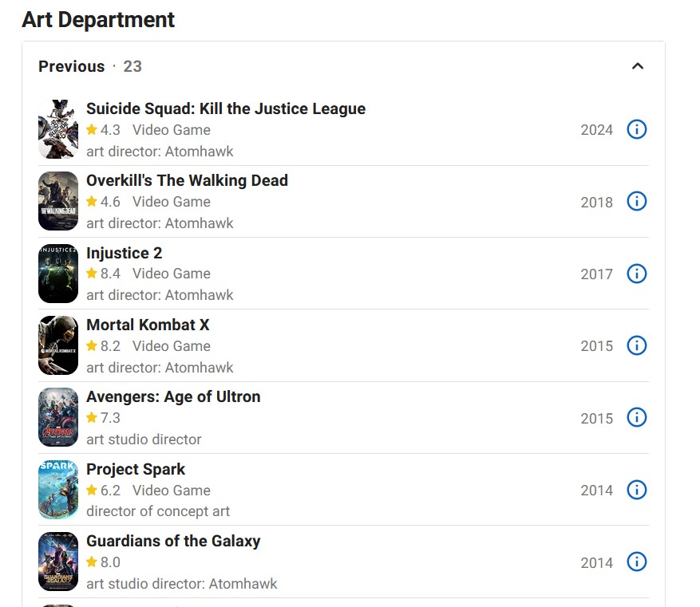Click 'Video Game' label under Project Spark
The width and height of the screenshot is (700, 607).
click(172, 491)
